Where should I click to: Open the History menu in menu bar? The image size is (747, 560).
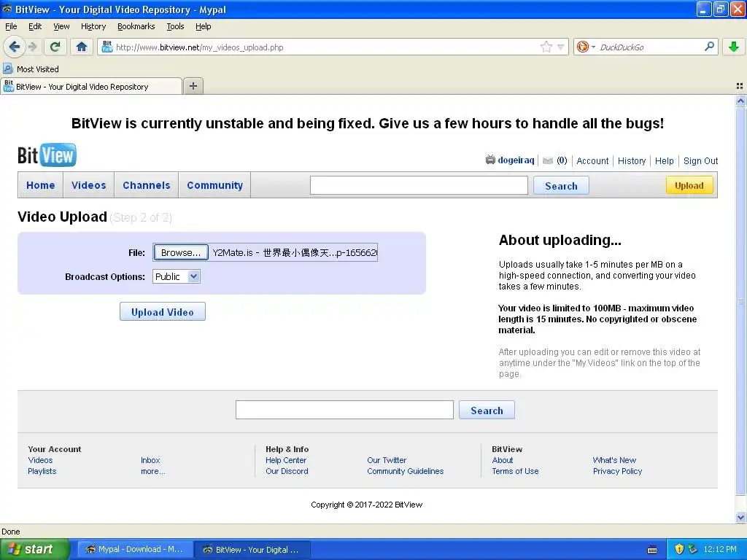tap(93, 26)
